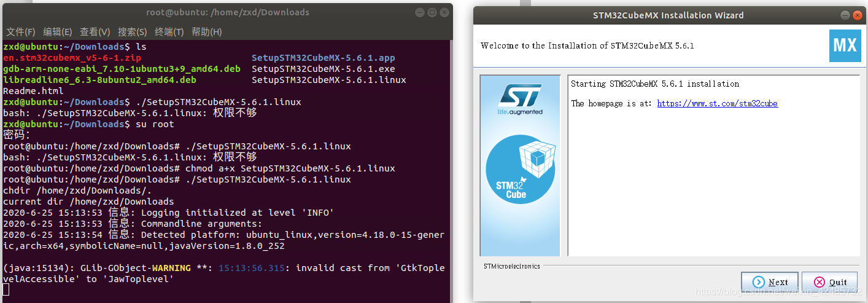
Task: Open the 终端(T) menu in terminal
Action: [169, 32]
